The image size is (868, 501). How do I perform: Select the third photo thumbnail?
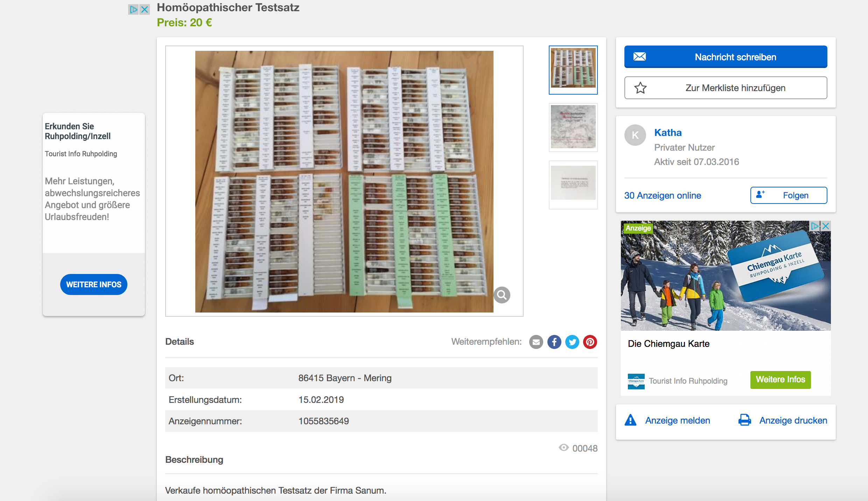pos(573,184)
